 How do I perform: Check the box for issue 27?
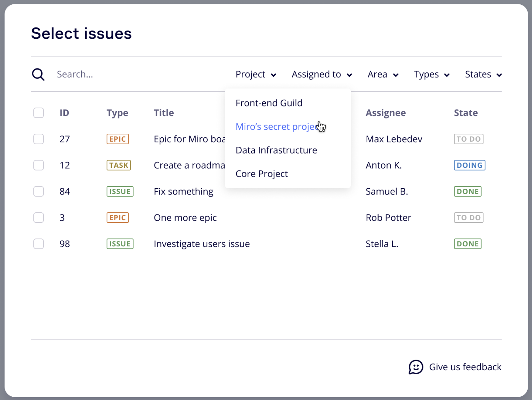(x=39, y=139)
